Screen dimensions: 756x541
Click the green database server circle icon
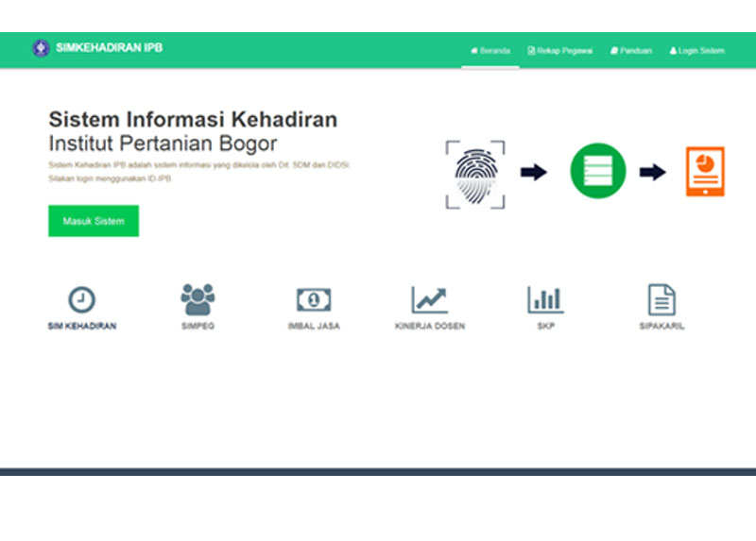[597, 172]
